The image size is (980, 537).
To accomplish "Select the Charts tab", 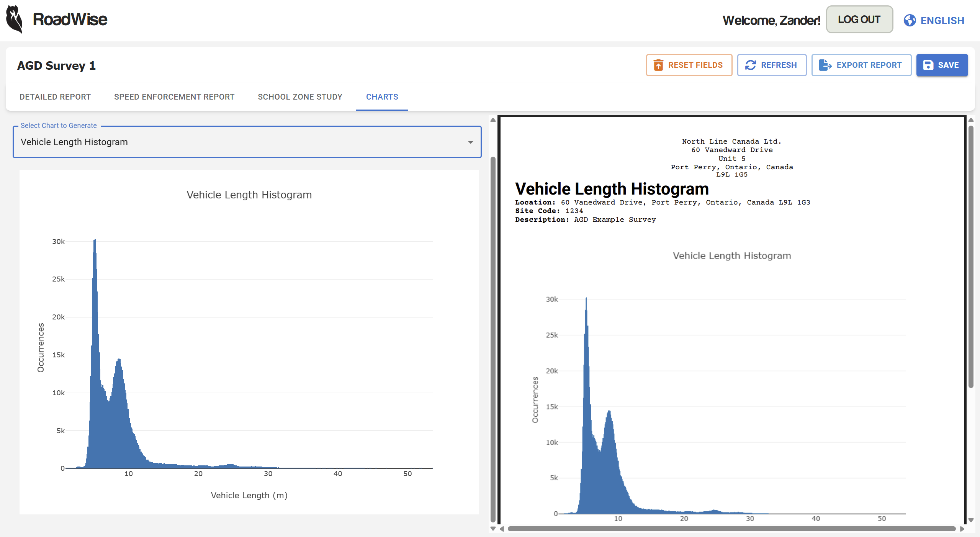I will click(381, 97).
